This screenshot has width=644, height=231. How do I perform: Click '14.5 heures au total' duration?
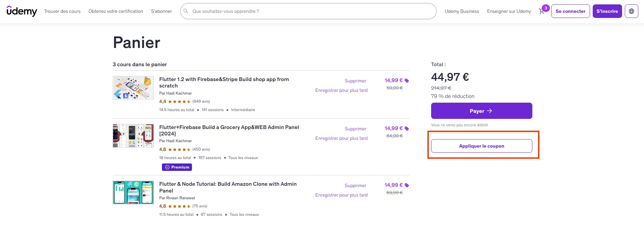pyautogui.click(x=177, y=110)
